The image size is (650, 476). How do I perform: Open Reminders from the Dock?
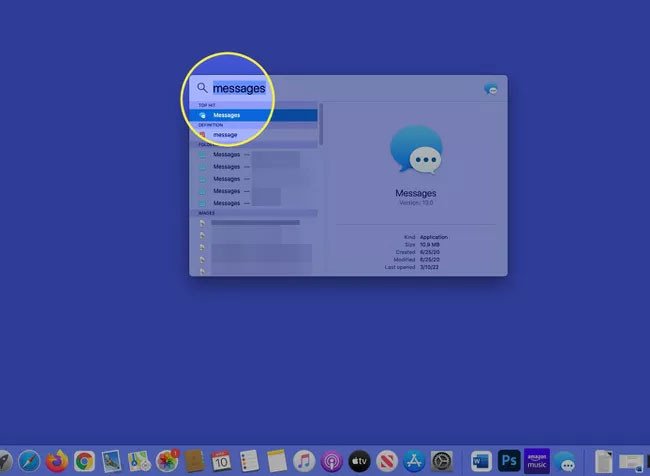(249, 461)
